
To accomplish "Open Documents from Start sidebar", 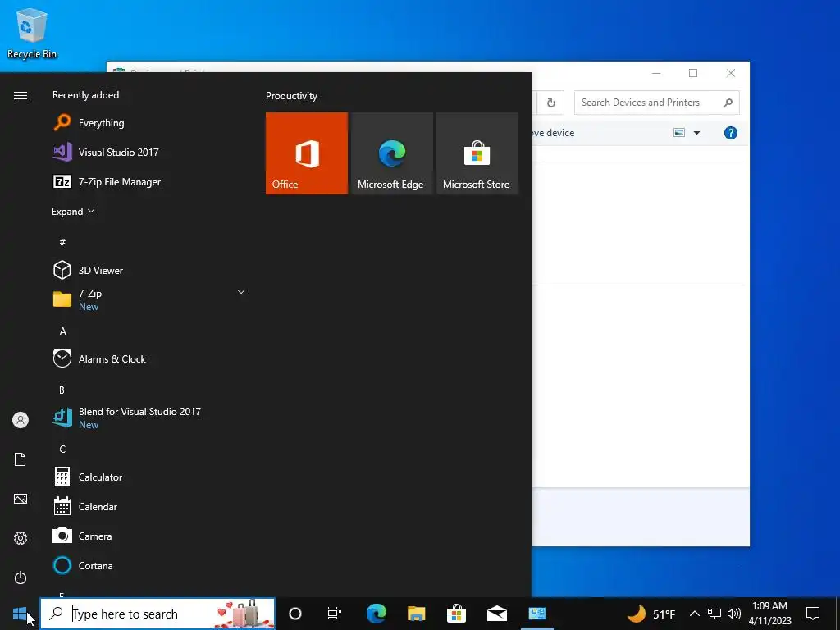I will point(21,459).
